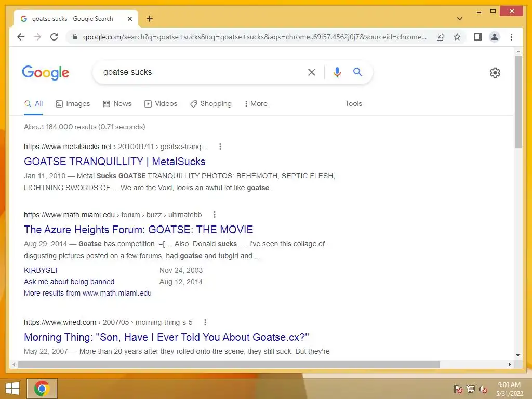Click the vertical scrollbar thumb
This screenshot has width=532, height=399.
coord(518,101)
